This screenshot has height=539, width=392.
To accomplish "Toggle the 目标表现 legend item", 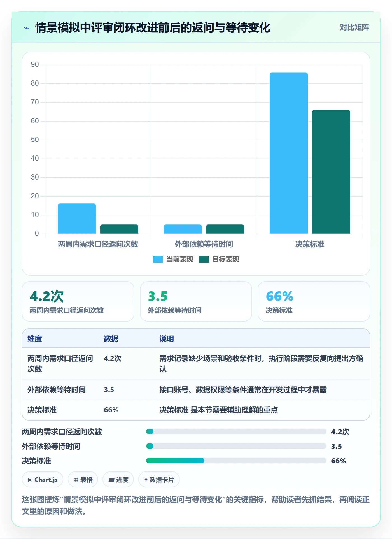I will pos(219,259).
